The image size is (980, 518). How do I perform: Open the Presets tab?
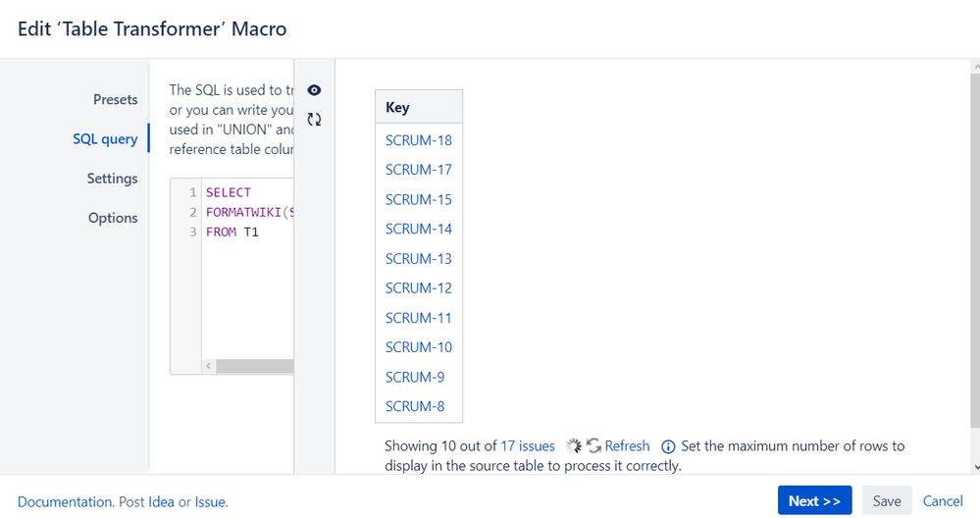pyautogui.click(x=115, y=99)
